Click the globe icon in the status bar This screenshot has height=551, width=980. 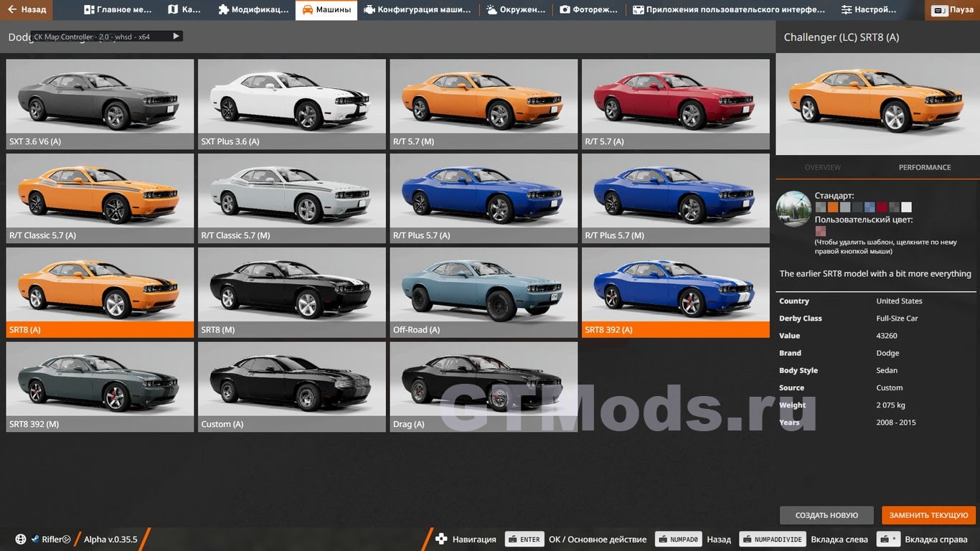coord(21,540)
